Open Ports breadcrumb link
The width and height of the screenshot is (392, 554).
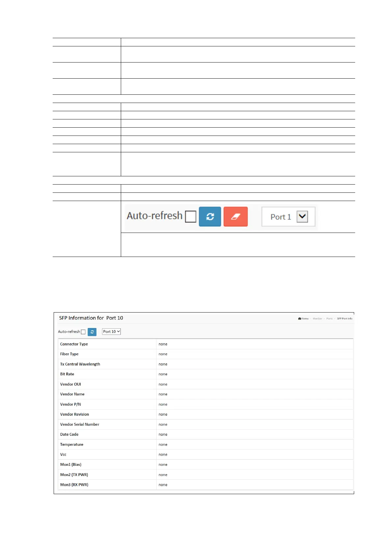tap(329, 318)
